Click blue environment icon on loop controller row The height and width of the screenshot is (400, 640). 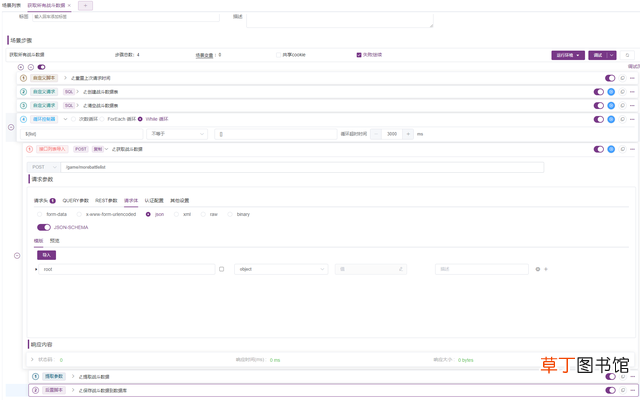click(x=611, y=120)
